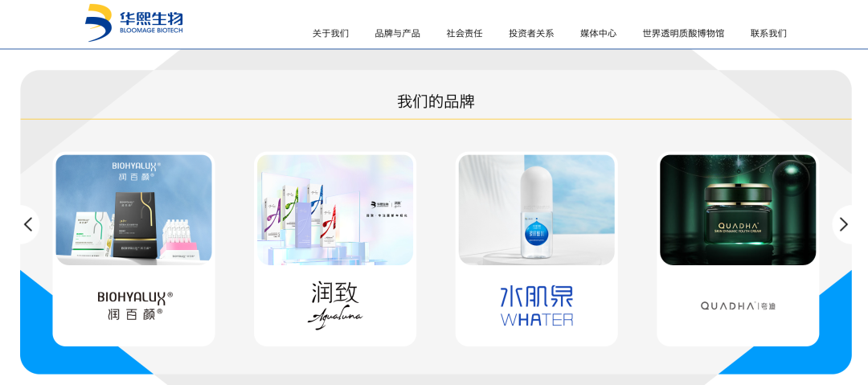The height and width of the screenshot is (385, 868).
Task: Go to 联系我们 page
Action: pyautogui.click(x=768, y=33)
